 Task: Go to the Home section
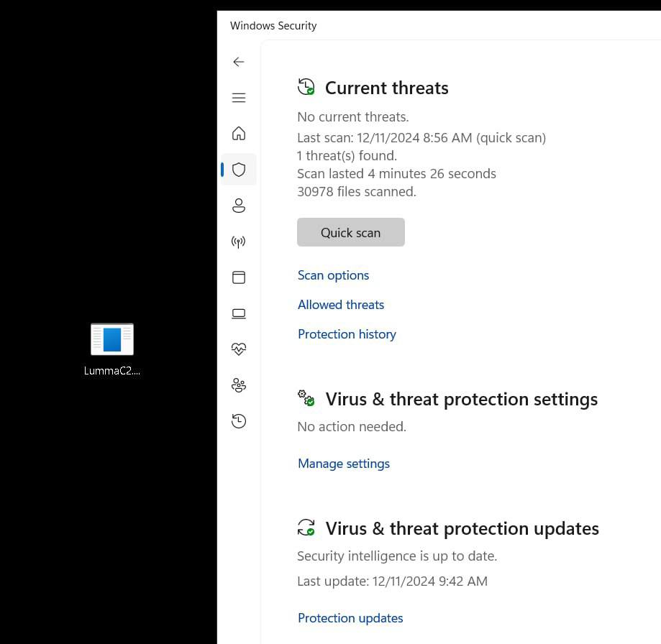coord(239,134)
